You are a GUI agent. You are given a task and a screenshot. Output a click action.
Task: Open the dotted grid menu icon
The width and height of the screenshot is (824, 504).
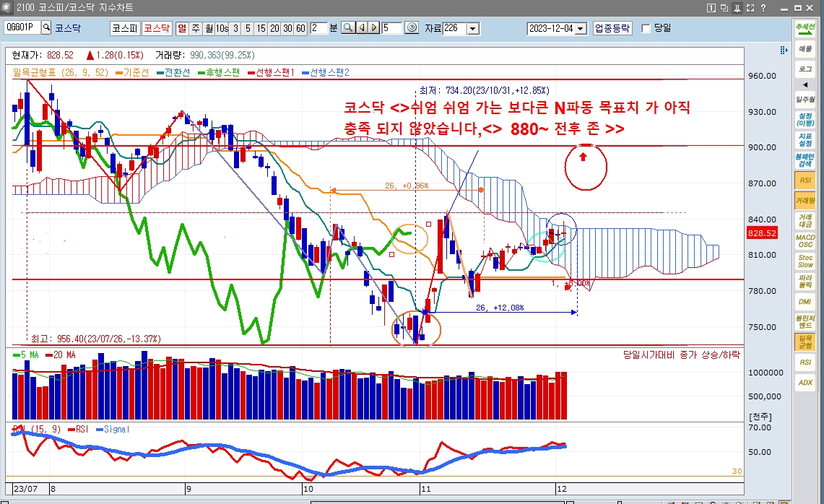point(784,50)
